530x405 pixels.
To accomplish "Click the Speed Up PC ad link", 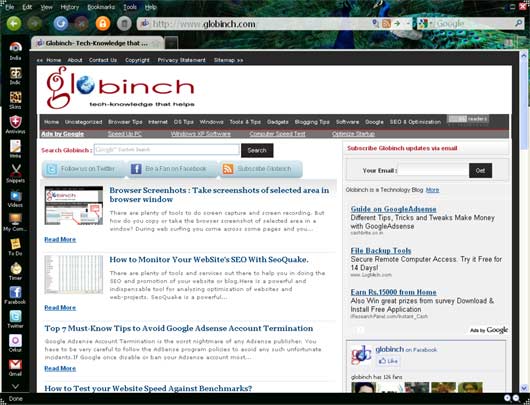I will pos(125,134).
